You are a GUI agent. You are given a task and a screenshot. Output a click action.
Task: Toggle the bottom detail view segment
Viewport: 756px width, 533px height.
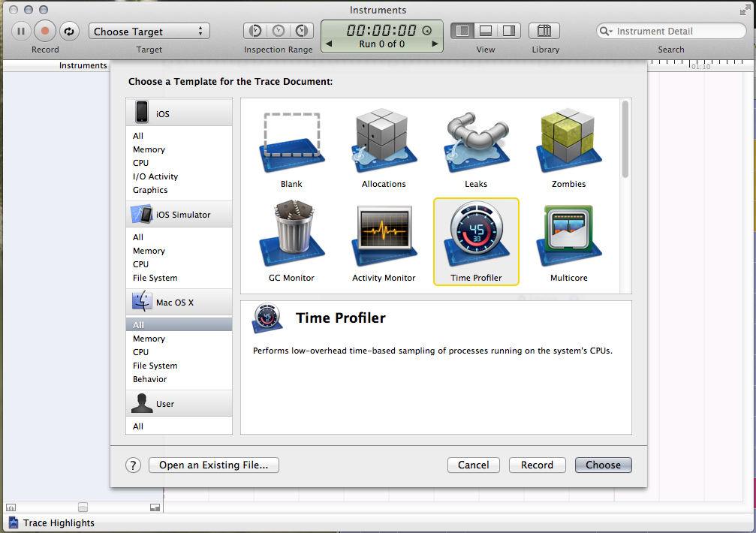coord(486,31)
